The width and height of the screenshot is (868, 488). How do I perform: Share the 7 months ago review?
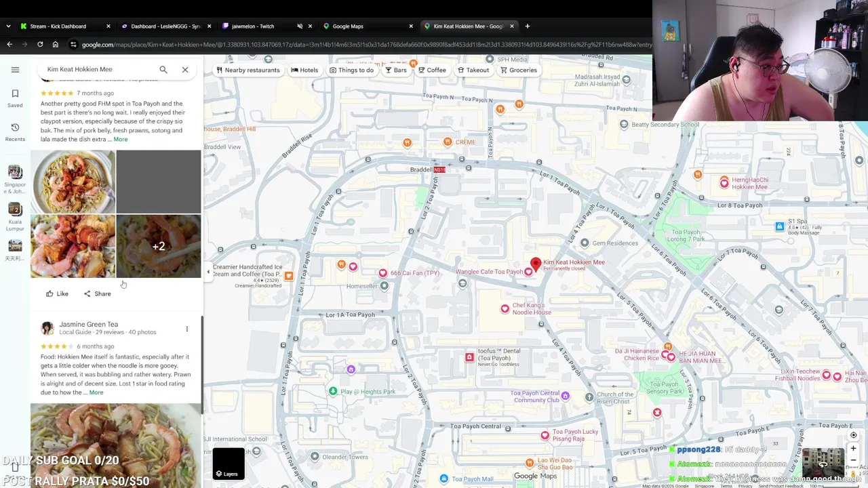point(97,293)
